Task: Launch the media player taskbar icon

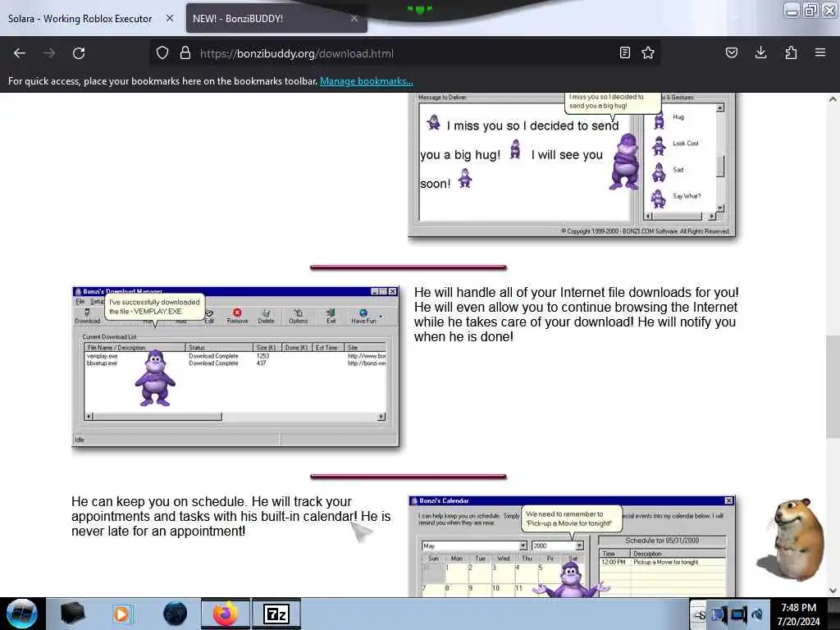Action: (123, 614)
